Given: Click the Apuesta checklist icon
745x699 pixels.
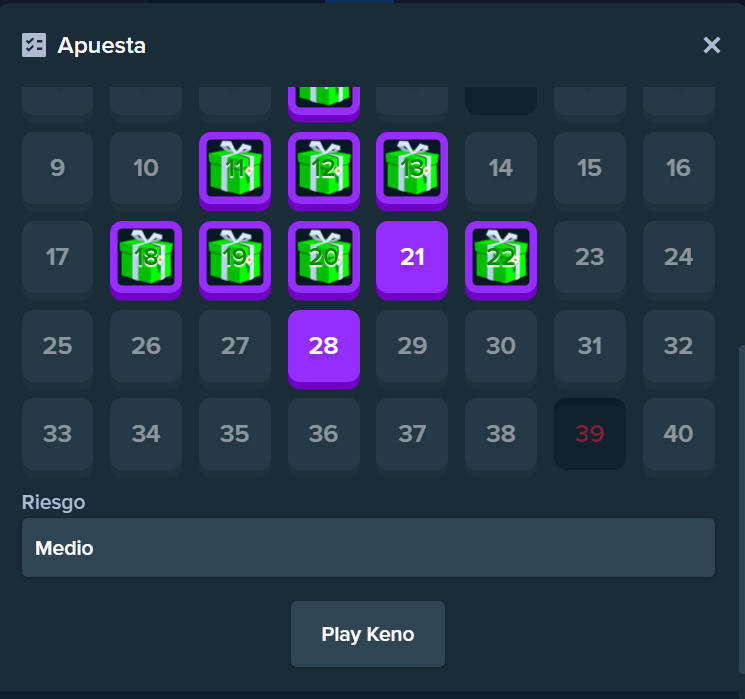Looking at the screenshot, I should [x=34, y=45].
